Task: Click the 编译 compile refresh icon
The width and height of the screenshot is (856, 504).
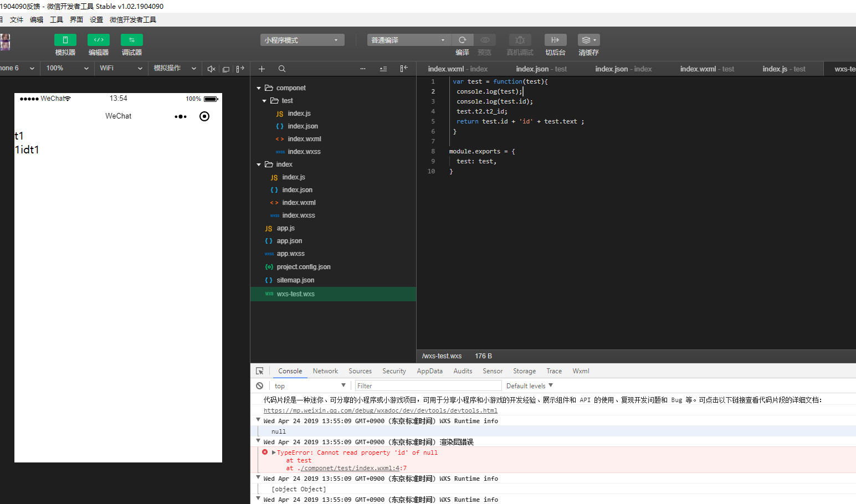Action: tap(462, 40)
